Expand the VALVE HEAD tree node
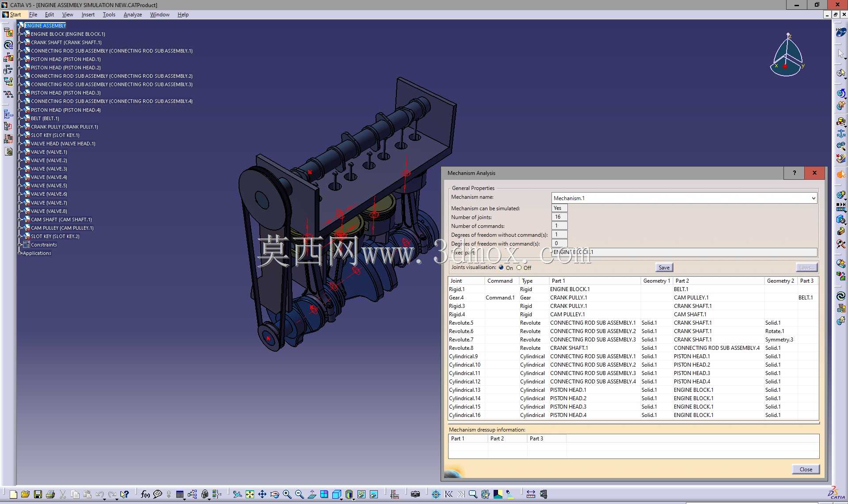 (x=20, y=144)
